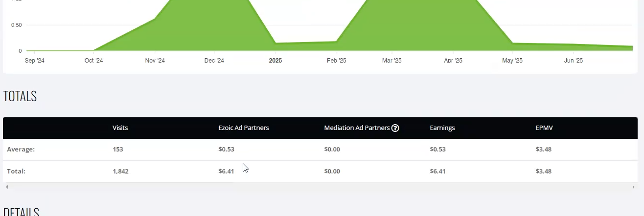The image size is (644, 216).
Task: Sort by the Ezoic Ad Partners header
Action: pyautogui.click(x=244, y=128)
